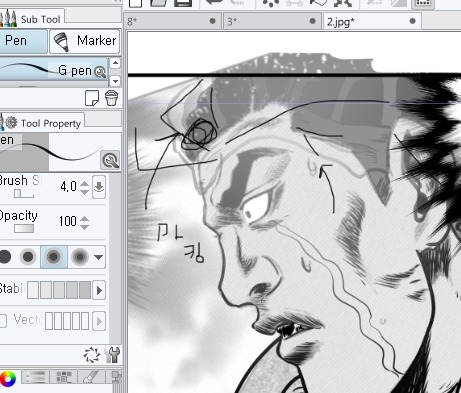Select the Pen sub tool group
Screen dimensions: 461x393
click(x=23, y=41)
